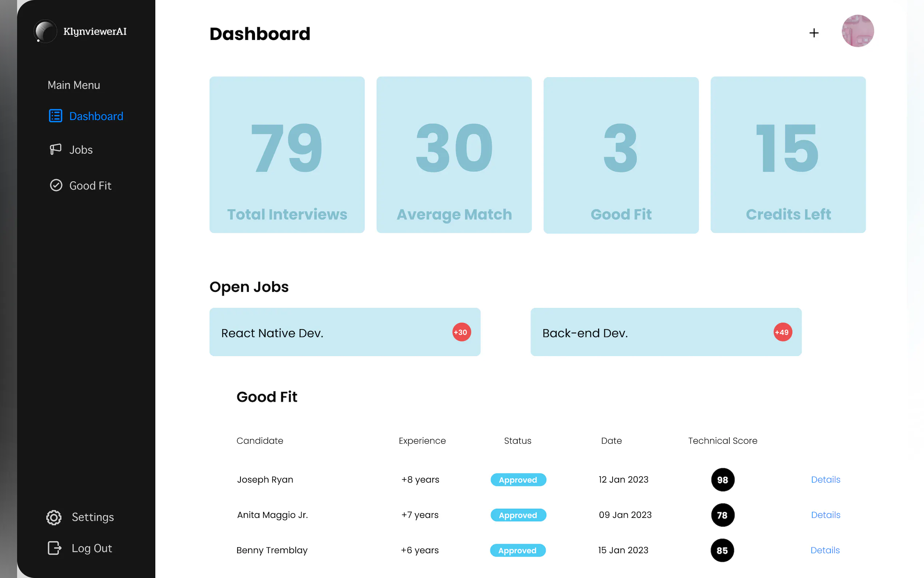Click the Total Interviews stat card

coord(287,155)
